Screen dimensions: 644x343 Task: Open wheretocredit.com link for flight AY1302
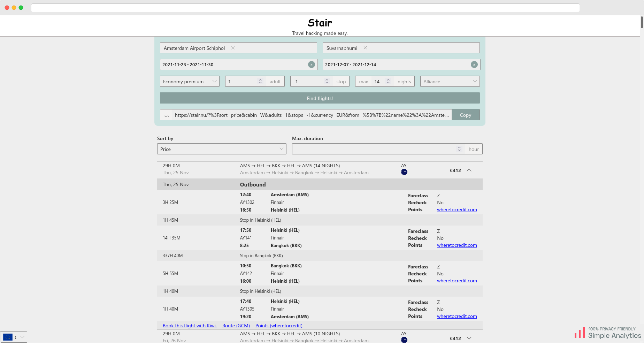tap(457, 209)
